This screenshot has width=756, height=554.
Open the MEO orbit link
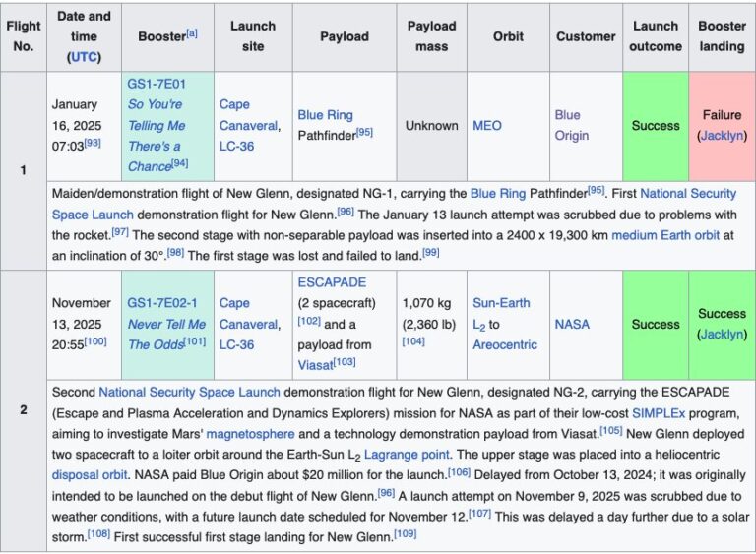[487, 126]
